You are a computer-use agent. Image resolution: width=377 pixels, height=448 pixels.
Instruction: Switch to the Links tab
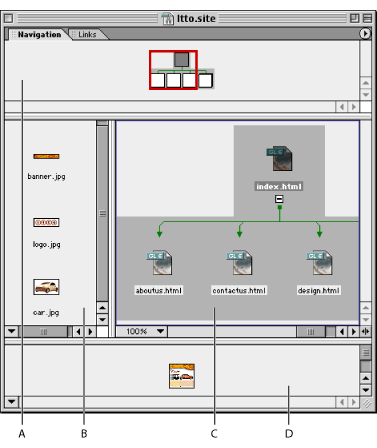pos(87,34)
